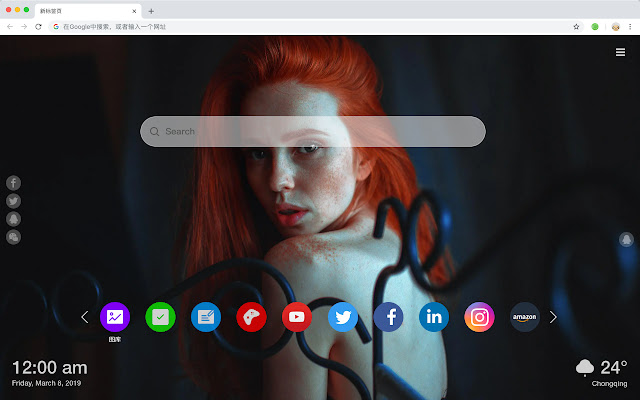Click the 24° temperature reading

[613, 367]
